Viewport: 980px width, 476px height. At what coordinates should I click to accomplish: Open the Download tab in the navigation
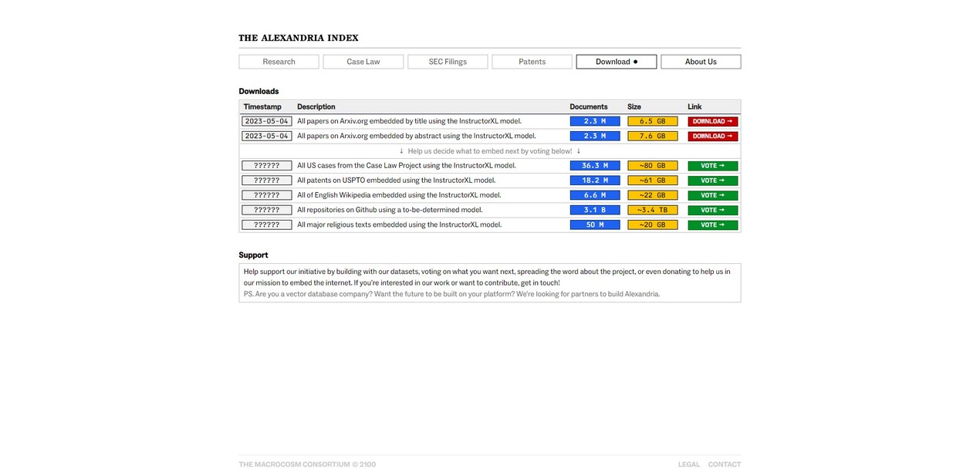pos(616,61)
